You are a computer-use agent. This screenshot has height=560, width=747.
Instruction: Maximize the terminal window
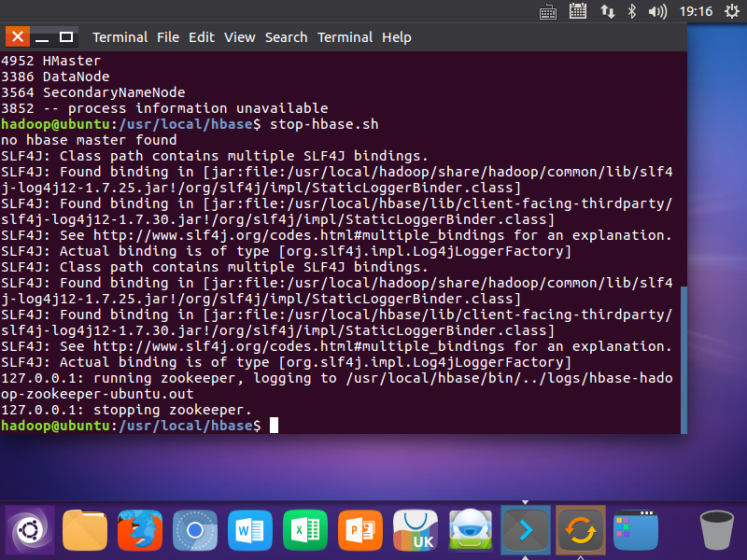pos(66,36)
